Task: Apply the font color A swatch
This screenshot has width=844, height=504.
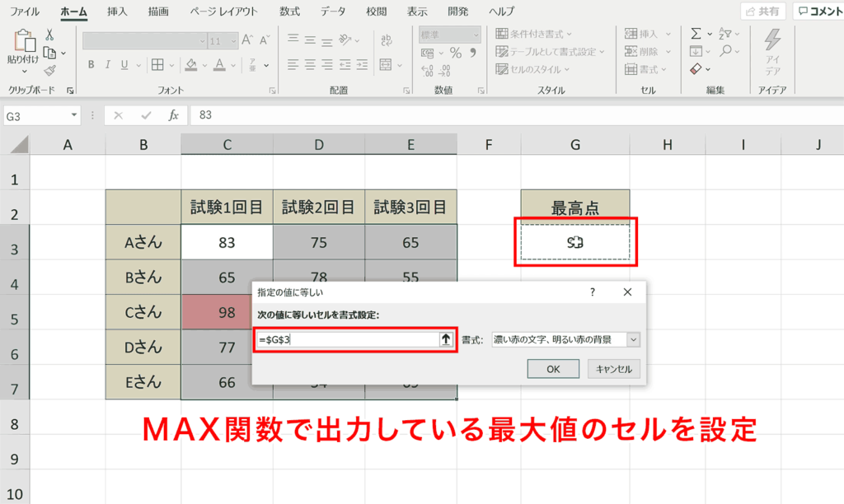Action: pyautogui.click(x=219, y=65)
